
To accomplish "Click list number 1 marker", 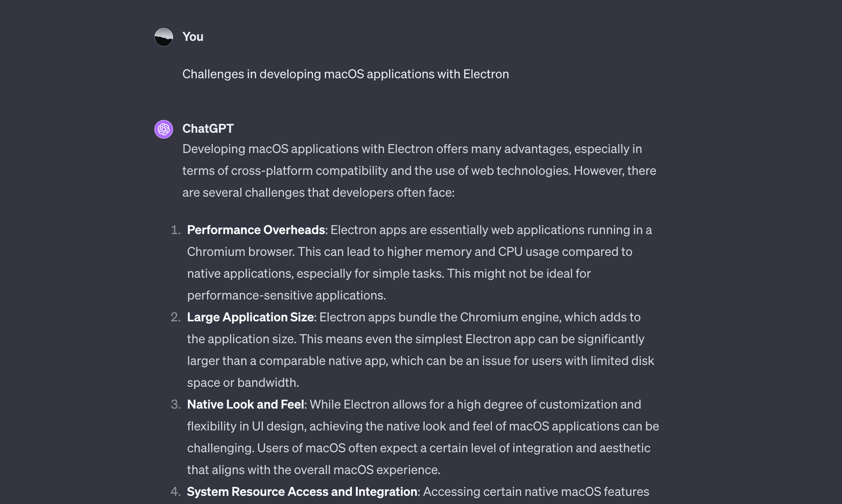I will coord(175,230).
